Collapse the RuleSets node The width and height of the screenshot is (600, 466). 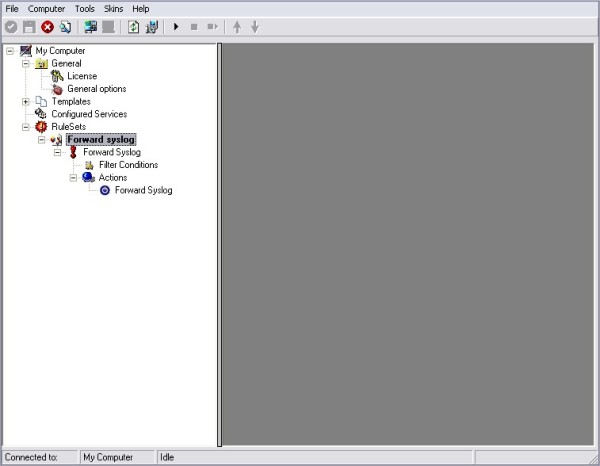26,127
